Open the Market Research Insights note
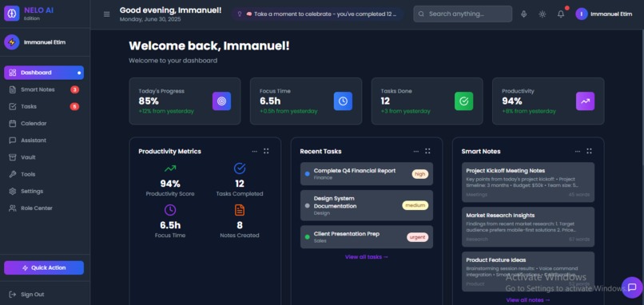 [528, 227]
